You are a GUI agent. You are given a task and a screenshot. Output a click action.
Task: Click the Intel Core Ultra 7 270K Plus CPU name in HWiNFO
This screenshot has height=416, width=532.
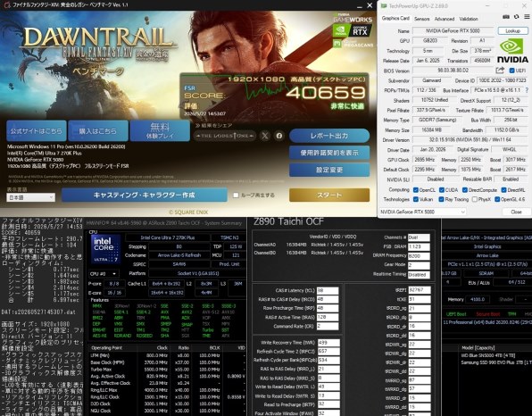[x=168, y=237]
